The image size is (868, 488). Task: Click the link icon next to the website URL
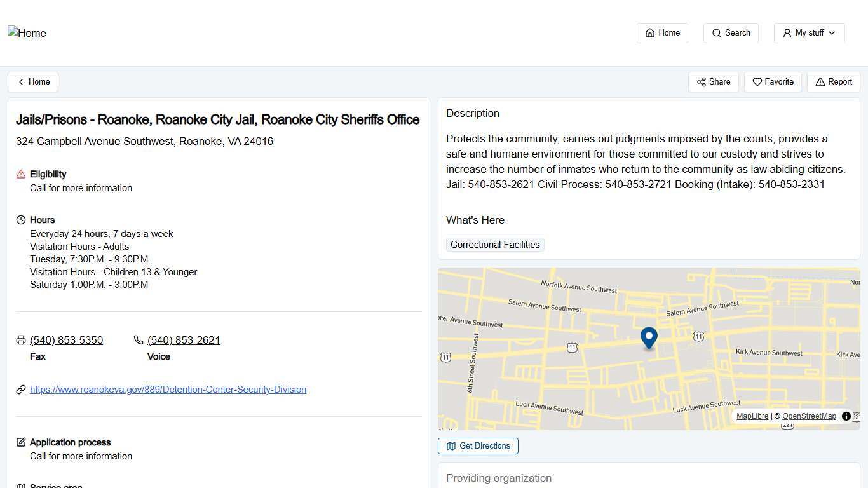coord(21,390)
